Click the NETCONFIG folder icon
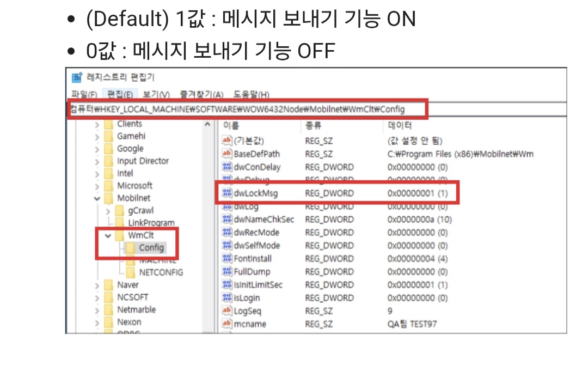The image size is (588, 365). click(131, 272)
